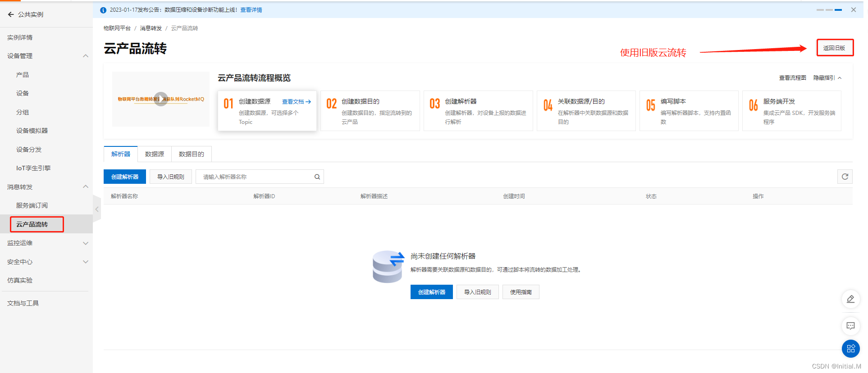The width and height of the screenshot is (868, 373).
Task: Open the 实例详情 sidebar item
Action: [20, 37]
